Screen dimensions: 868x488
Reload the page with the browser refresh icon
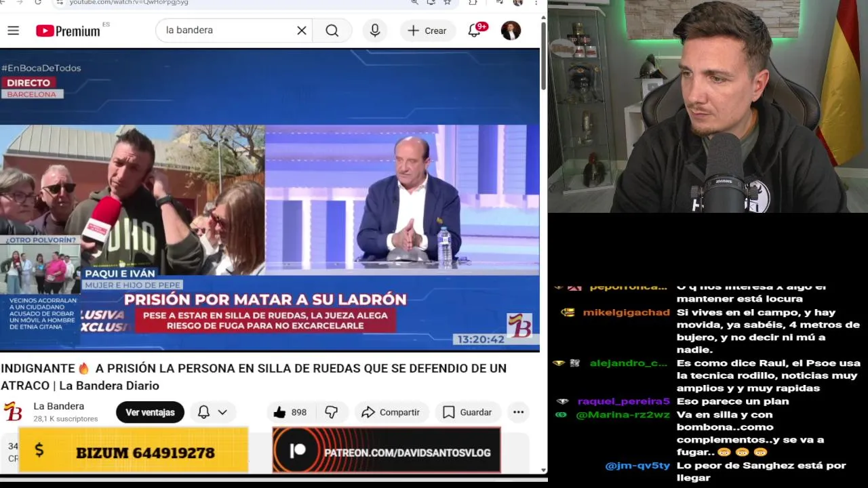click(x=37, y=3)
